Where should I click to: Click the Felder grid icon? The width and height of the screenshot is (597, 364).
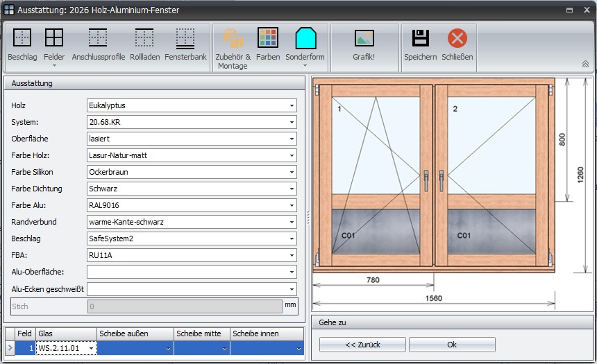pos(54,37)
